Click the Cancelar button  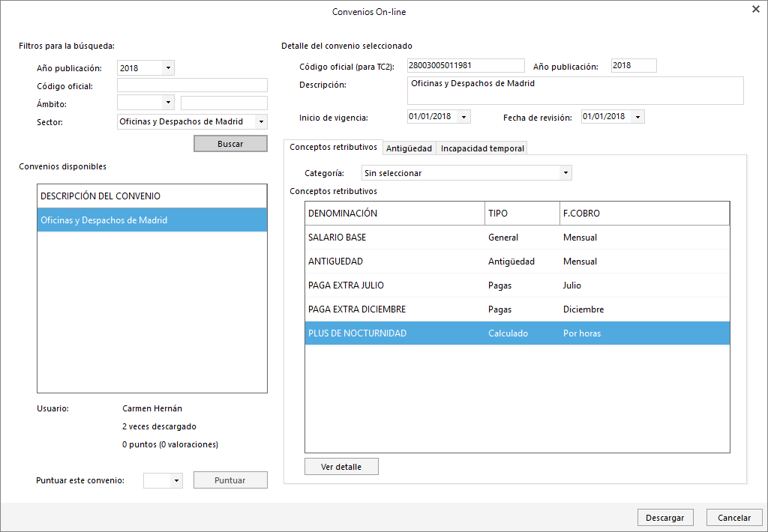(734, 518)
